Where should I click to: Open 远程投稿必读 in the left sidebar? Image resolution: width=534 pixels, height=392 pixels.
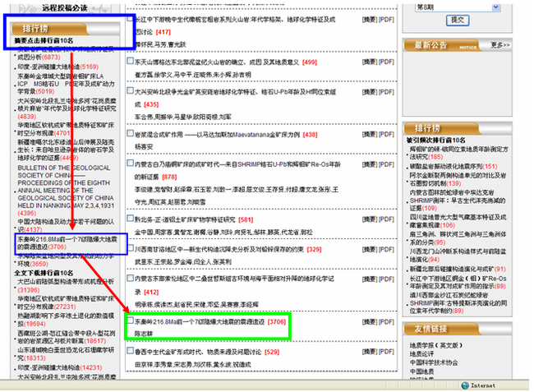tap(67, 7)
